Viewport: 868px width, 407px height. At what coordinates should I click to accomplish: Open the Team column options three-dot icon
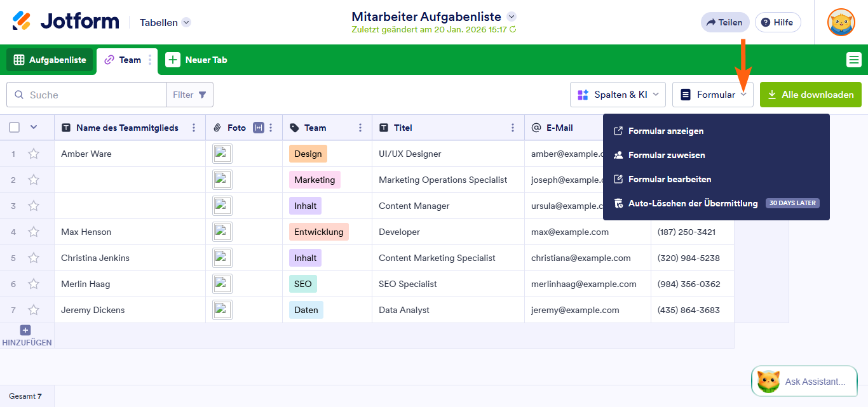(360, 128)
